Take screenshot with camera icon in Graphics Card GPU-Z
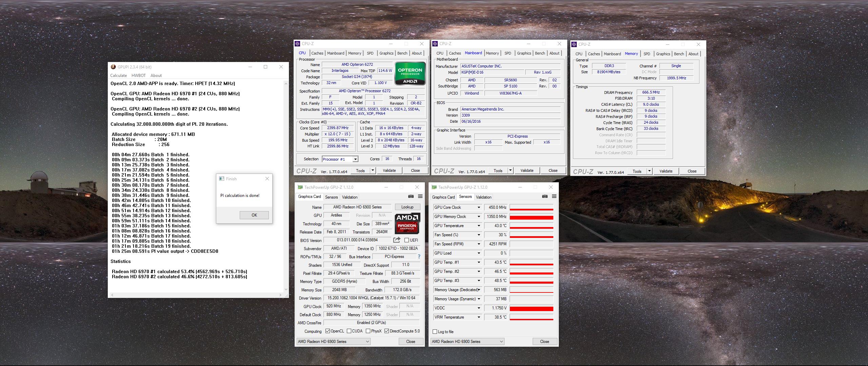Viewport: 868px width, 366px height. tap(411, 197)
